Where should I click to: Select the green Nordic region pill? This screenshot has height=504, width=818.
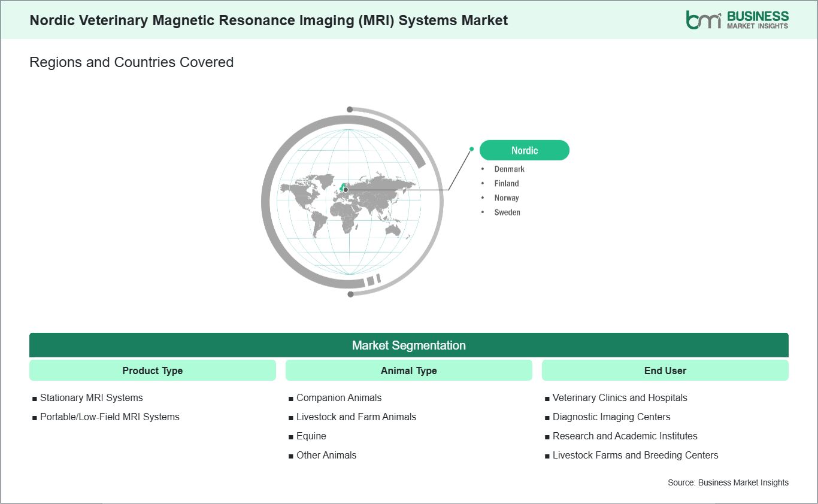[x=525, y=150]
